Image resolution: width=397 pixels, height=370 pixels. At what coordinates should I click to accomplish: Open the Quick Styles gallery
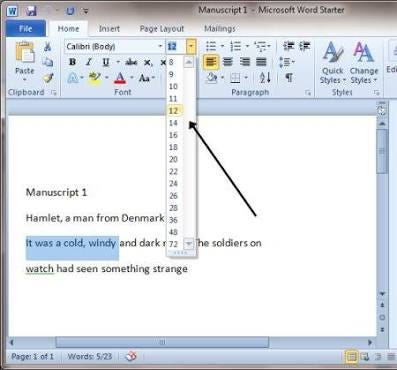pos(333,63)
